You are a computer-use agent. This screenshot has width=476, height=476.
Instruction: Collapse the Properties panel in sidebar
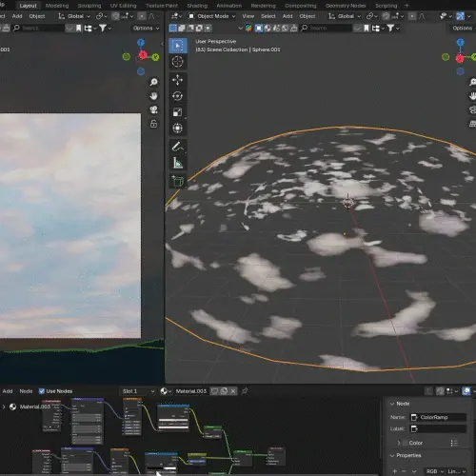pyautogui.click(x=392, y=455)
